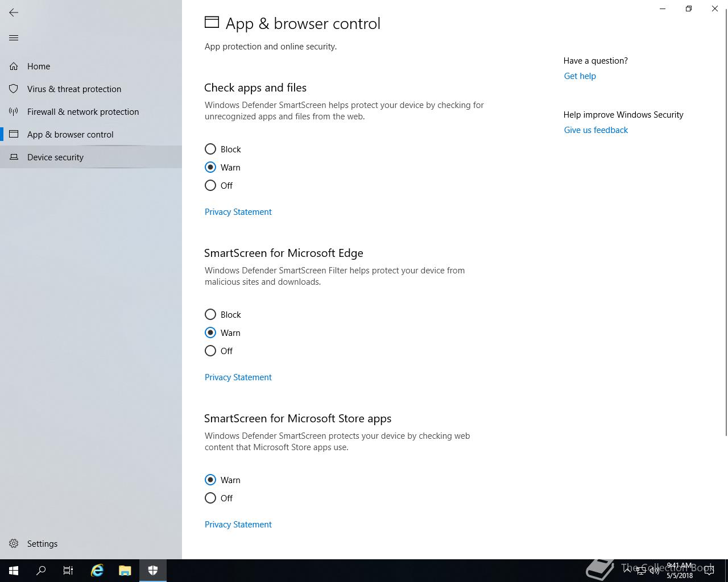The width and height of the screenshot is (728, 582).
Task: Open the Get help link
Action: tap(580, 76)
